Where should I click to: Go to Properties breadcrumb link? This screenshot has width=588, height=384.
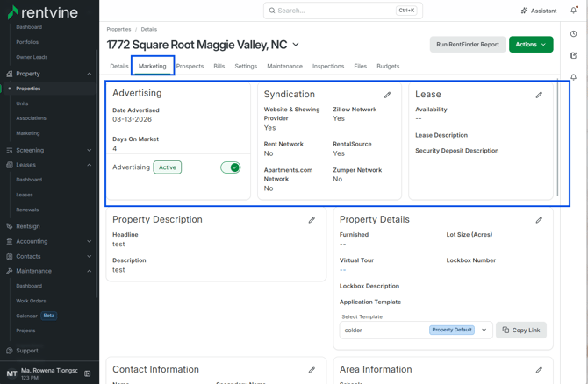pos(118,29)
